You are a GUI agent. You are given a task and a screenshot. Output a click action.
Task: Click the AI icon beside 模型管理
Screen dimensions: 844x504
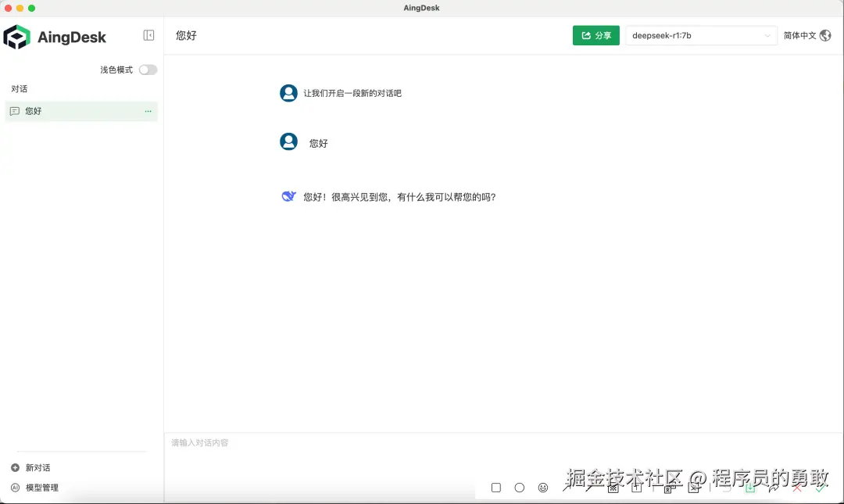pyautogui.click(x=15, y=488)
